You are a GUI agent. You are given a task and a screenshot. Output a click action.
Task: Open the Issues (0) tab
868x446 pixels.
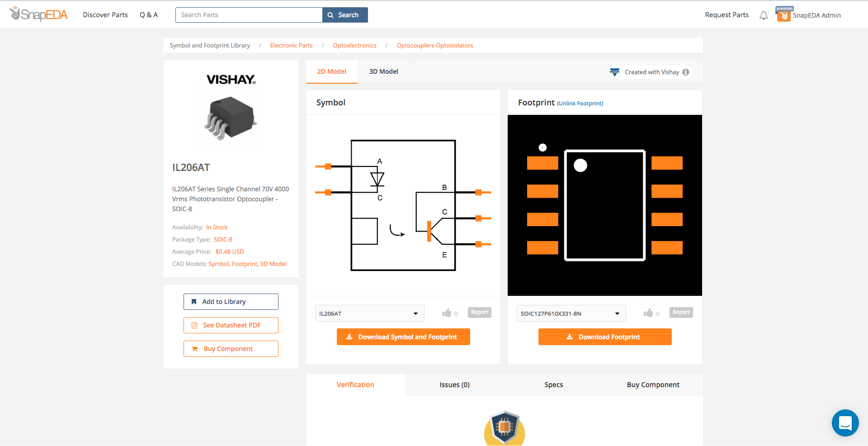coord(454,385)
